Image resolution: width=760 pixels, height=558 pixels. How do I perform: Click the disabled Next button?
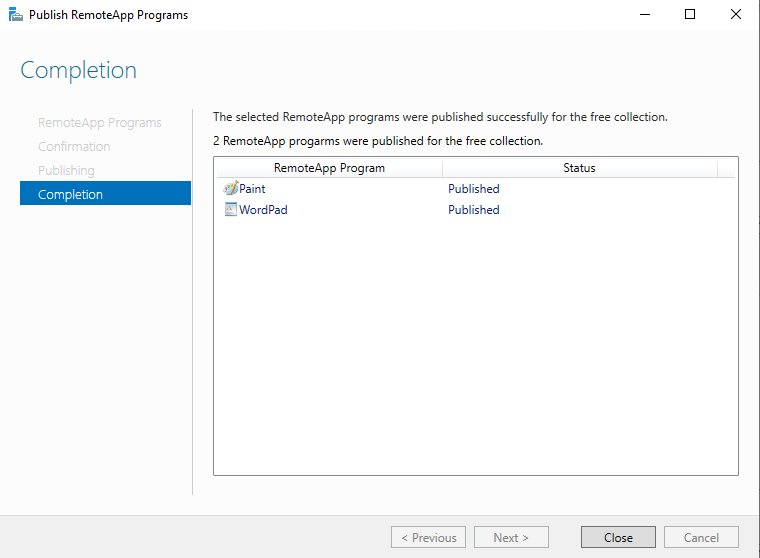pyautogui.click(x=511, y=537)
